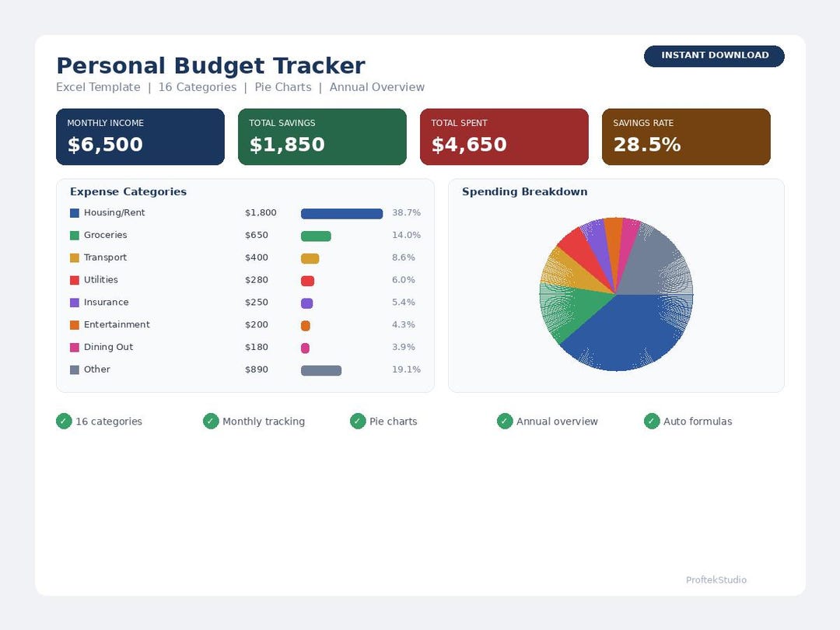This screenshot has width=840, height=630.
Task: Click the check icon beside 16 categories
Action: 64,422
